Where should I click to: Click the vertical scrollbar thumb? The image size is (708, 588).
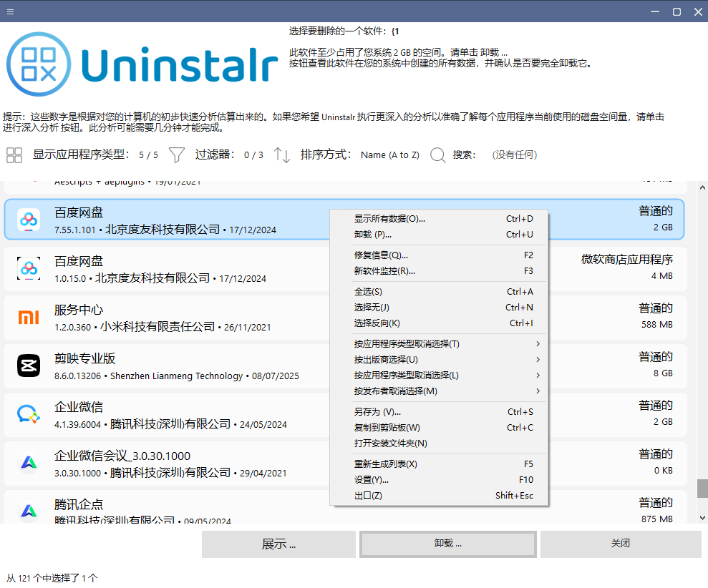pyautogui.click(x=702, y=489)
